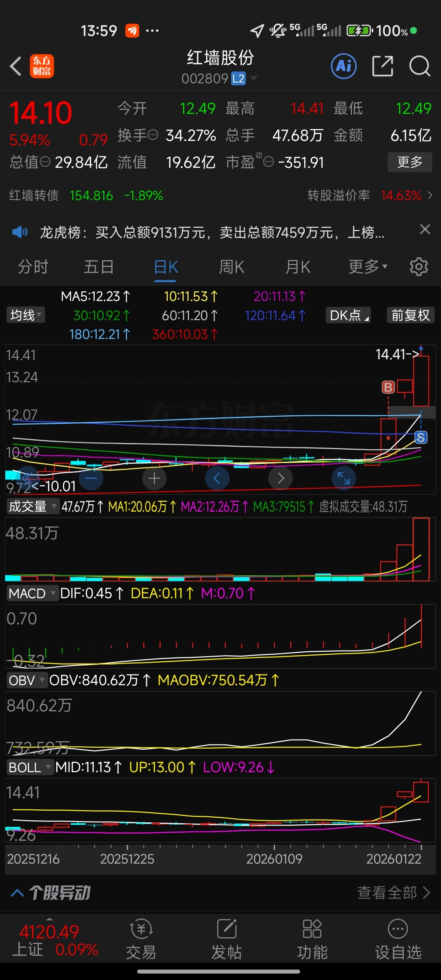Dismiss the 龙虎榜 news banner
Image resolution: width=441 pixels, height=980 pixels.
(x=425, y=229)
